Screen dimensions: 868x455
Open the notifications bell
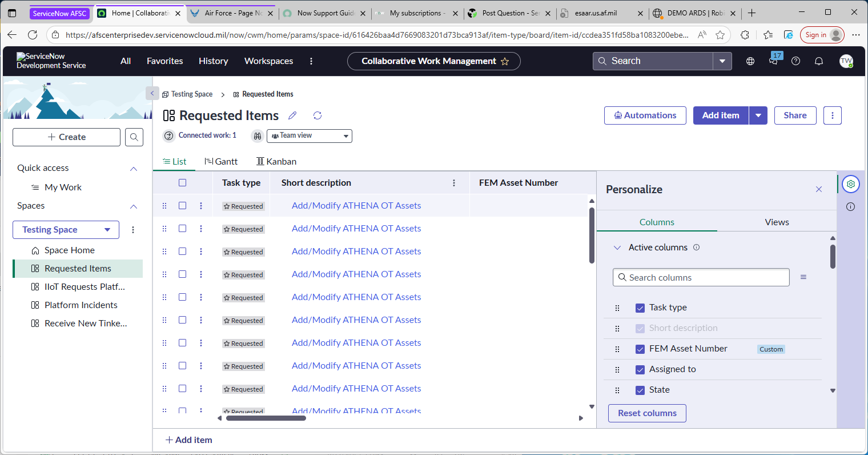click(819, 61)
